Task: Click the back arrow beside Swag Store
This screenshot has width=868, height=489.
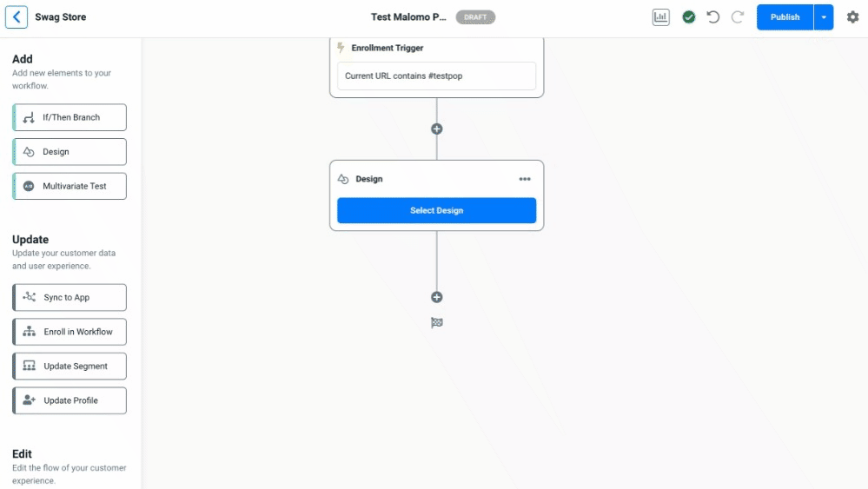Action: [17, 17]
